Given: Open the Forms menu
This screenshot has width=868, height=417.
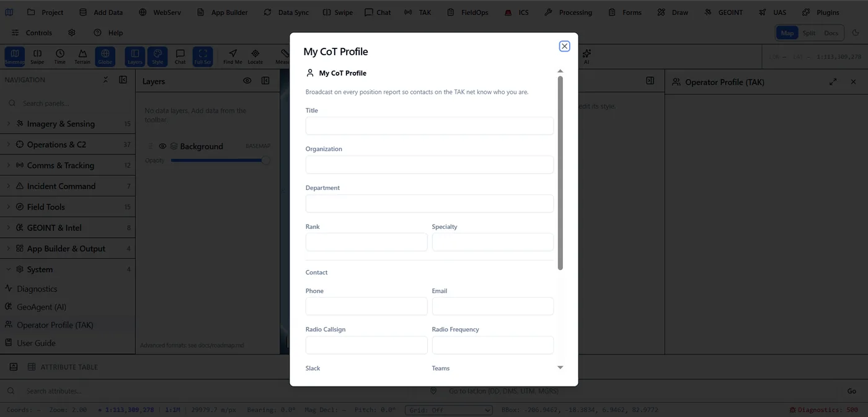Looking at the screenshot, I should [625, 12].
